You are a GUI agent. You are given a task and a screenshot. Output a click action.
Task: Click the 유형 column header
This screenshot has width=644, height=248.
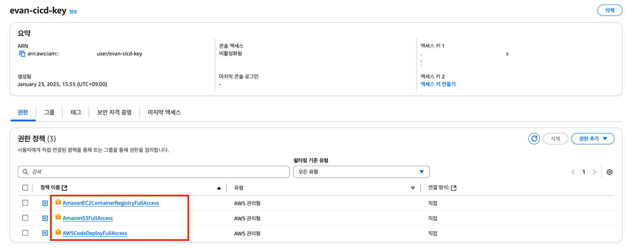click(239, 188)
